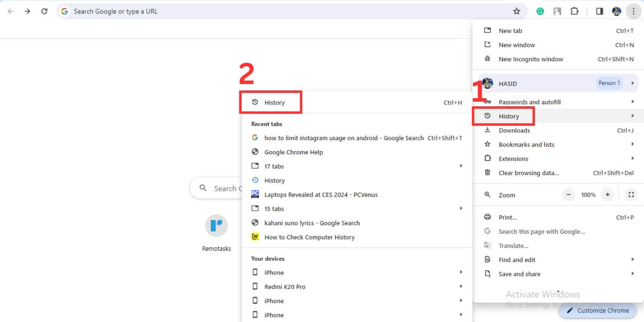Expand Save and share submenu
The width and height of the screenshot is (644, 322).
click(x=558, y=274)
